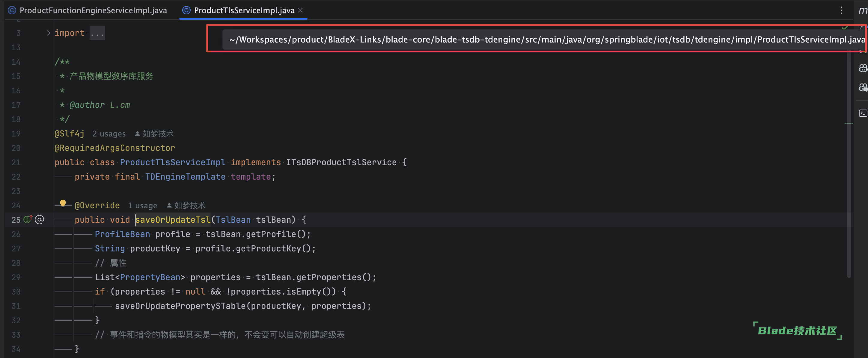The height and width of the screenshot is (358, 868).
Task: Unfold the import '...' placeholder
Action: click(x=97, y=33)
